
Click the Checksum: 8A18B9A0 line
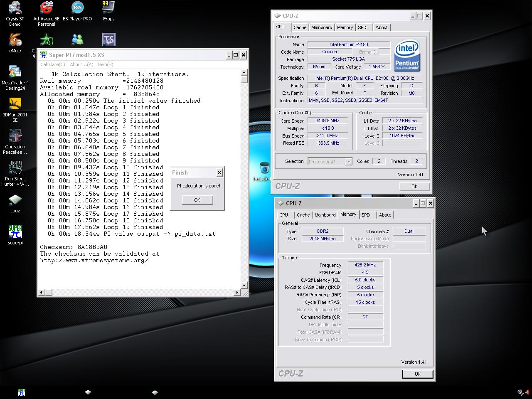click(74, 247)
